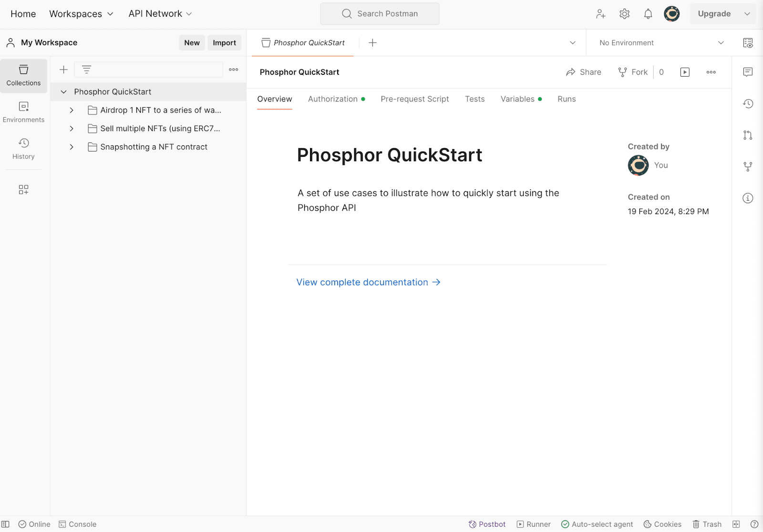Go to Home in the header
Image resolution: width=763 pixels, height=532 pixels.
23,14
